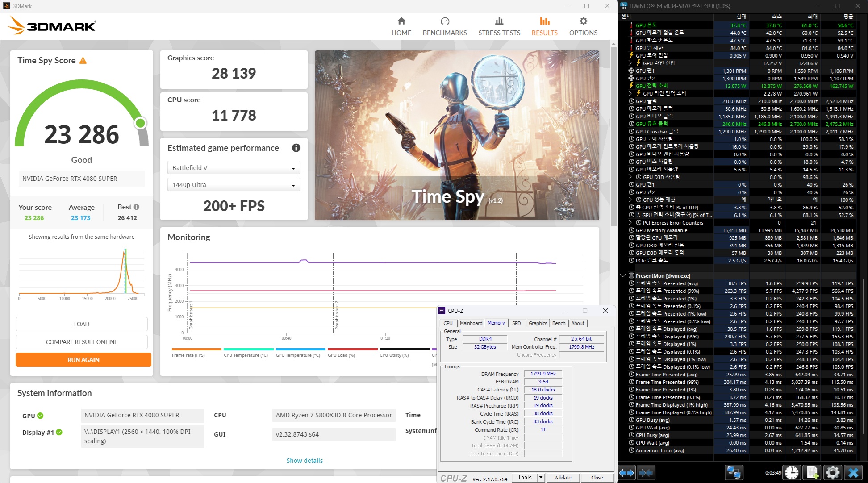Viewport: 868px width, 483px height.
Task: Click the HWiNFO collapse columns arrows icon
Action: click(x=646, y=472)
